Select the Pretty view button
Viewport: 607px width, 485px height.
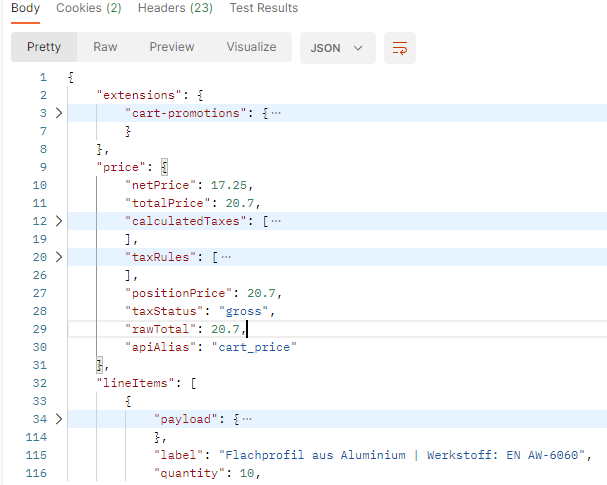[x=44, y=47]
